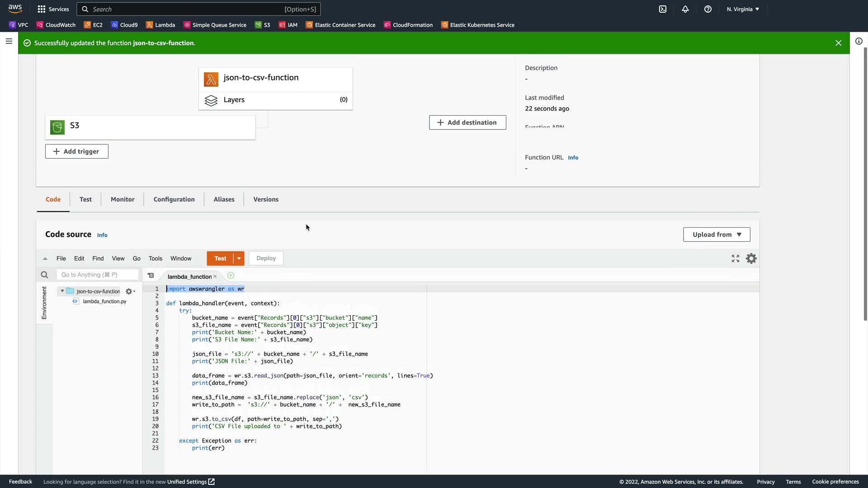The width and height of the screenshot is (868, 488).
Task: Expand the Upload from dropdown
Action: coord(717,235)
